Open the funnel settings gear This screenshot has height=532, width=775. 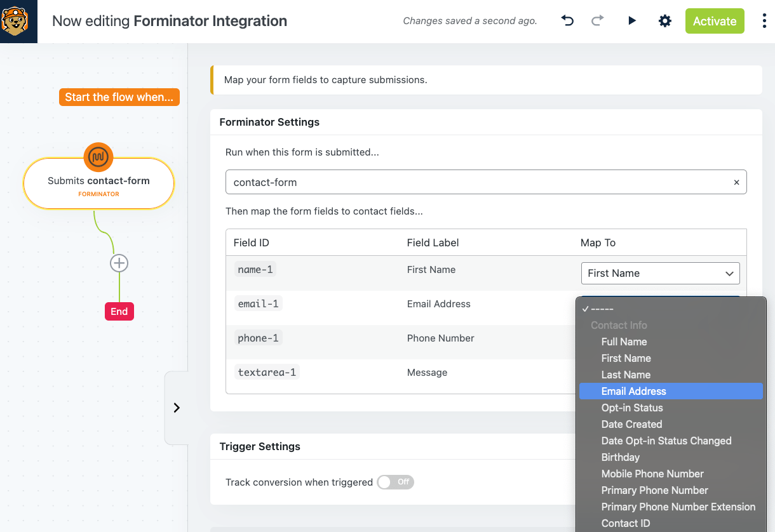point(664,21)
